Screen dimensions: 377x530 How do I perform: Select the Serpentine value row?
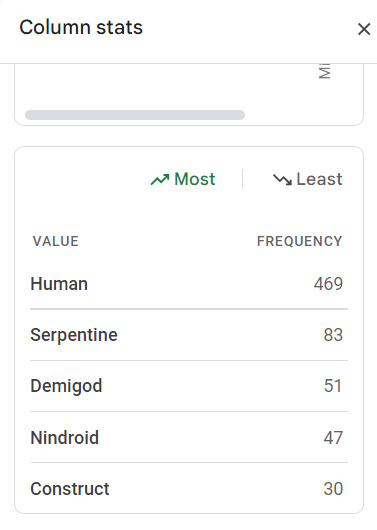[189, 335]
